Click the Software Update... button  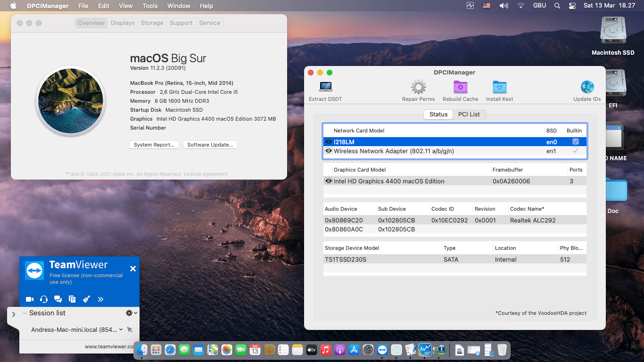pos(210,145)
